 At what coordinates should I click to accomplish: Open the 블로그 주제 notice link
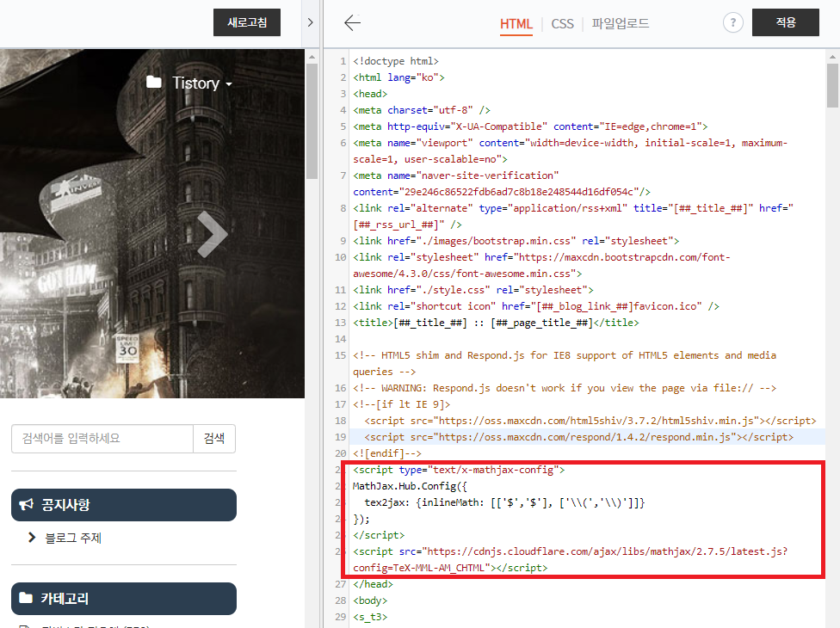tap(73, 538)
